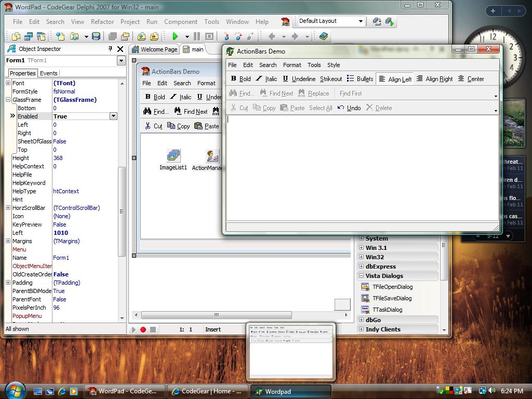
Task: Open the Project menu in Delphi
Action: pyautogui.click(x=130, y=22)
